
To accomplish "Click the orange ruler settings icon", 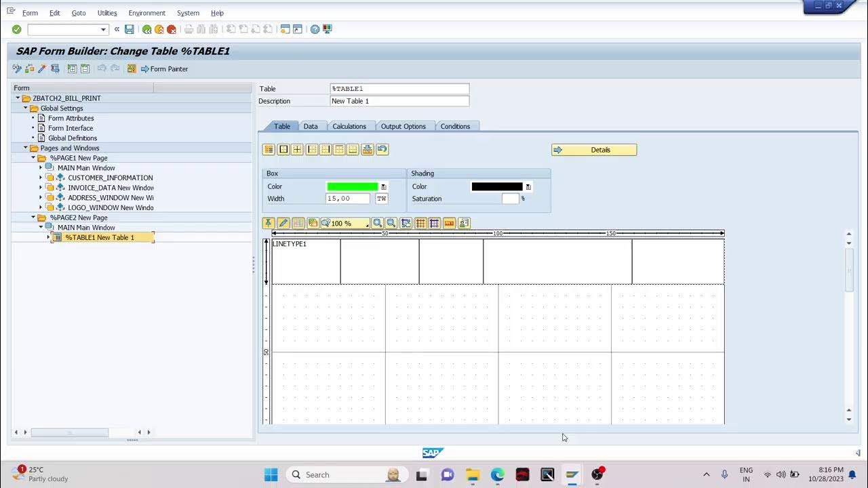I will click(x=449, y=223).
